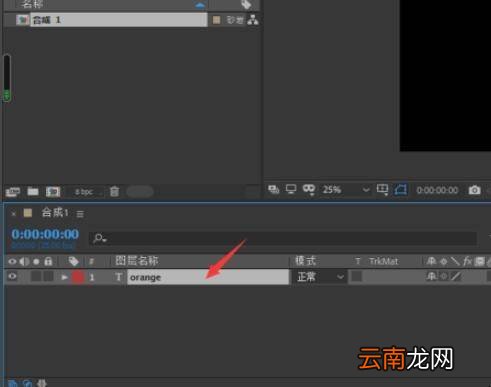
Task: Toggle name column sort arrow in project panel
Action: point(200,5)
